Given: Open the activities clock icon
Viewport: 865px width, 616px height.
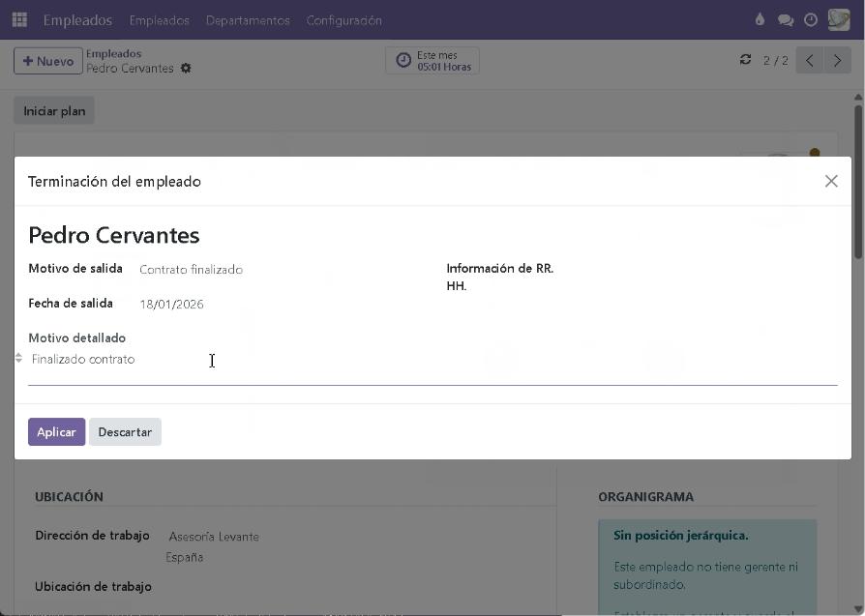Looking at the screenshot, I should pyautogui.click(x=811, y=19).
